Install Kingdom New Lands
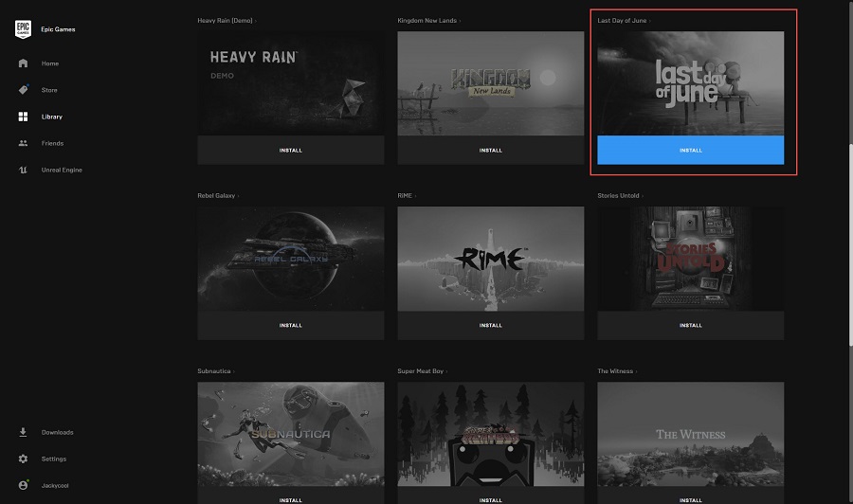Viewport: 853px width, 504px height. pos(491,150)
